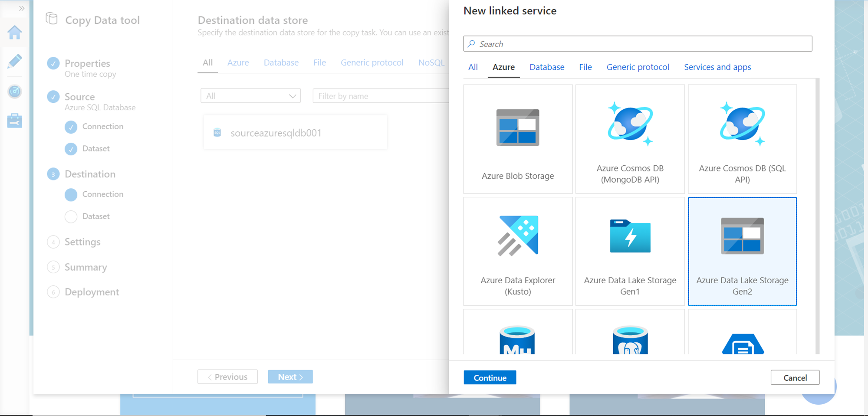868x416 pixels.
Task: Click the linked service list scrollbar
Action: click(817, 216)
